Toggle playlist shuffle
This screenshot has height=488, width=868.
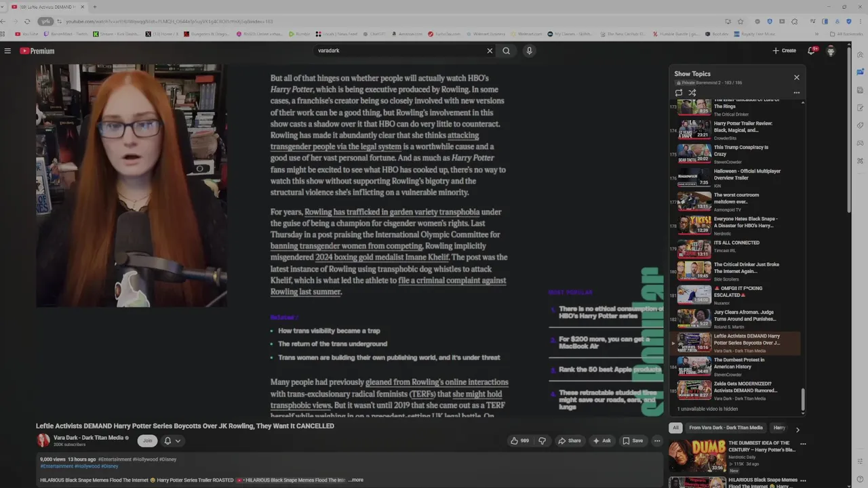pyautogui.click(x=692, y=93)
